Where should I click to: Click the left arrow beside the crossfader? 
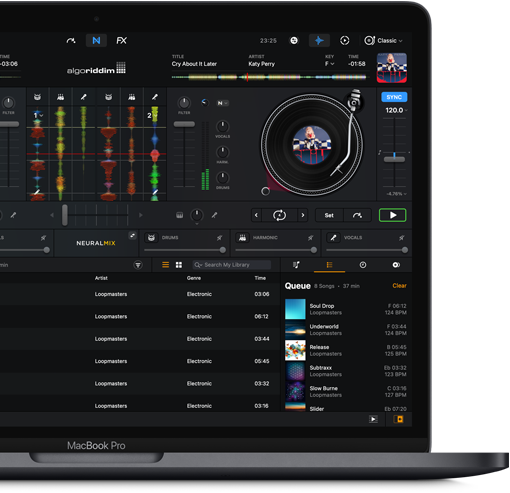click(52, 215)
